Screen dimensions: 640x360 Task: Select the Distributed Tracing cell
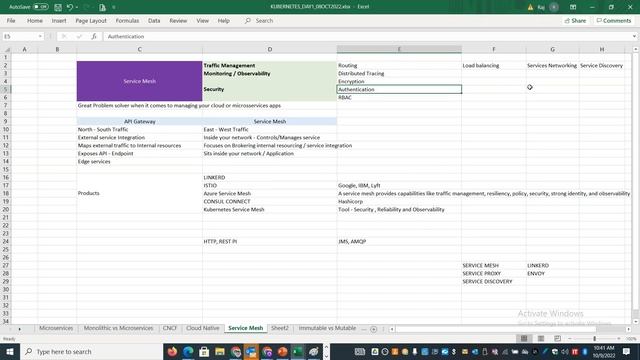point(399,73)
